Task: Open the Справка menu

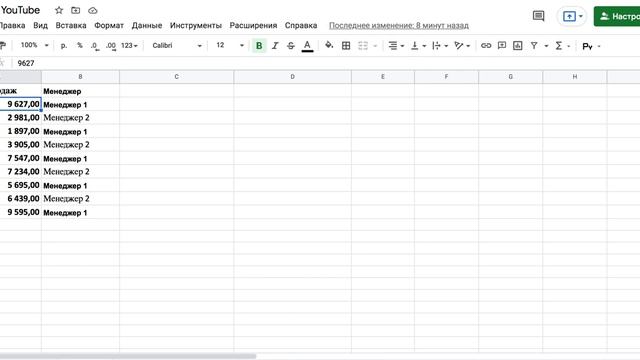Action: click(301, 25)
